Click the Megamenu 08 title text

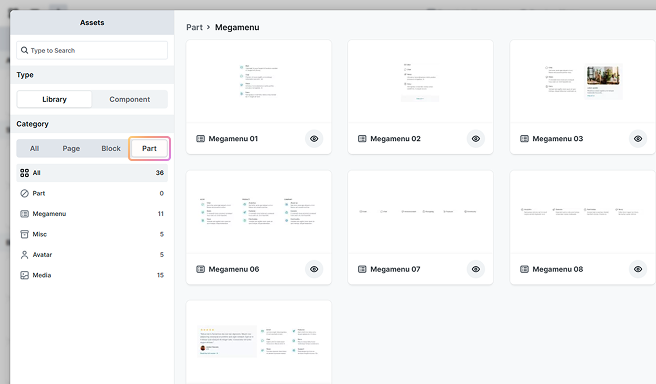pyautogui.click(x=558, y=269)
